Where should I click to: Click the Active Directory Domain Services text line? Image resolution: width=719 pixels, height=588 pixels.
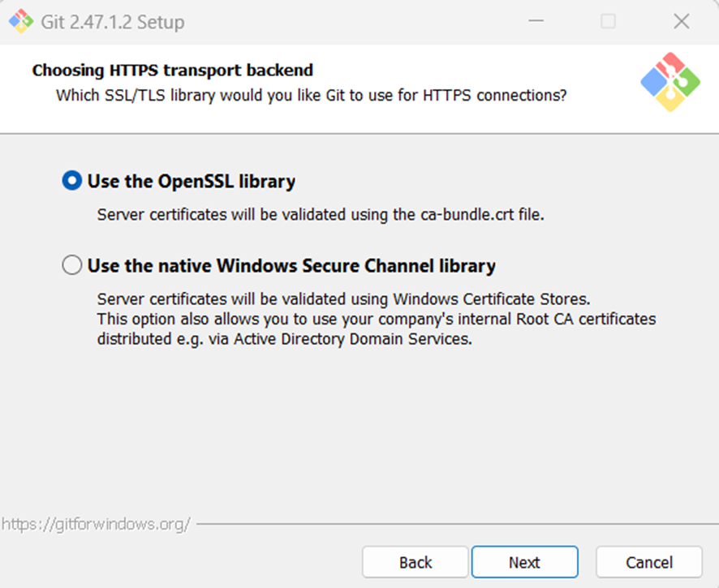point(284,340)
